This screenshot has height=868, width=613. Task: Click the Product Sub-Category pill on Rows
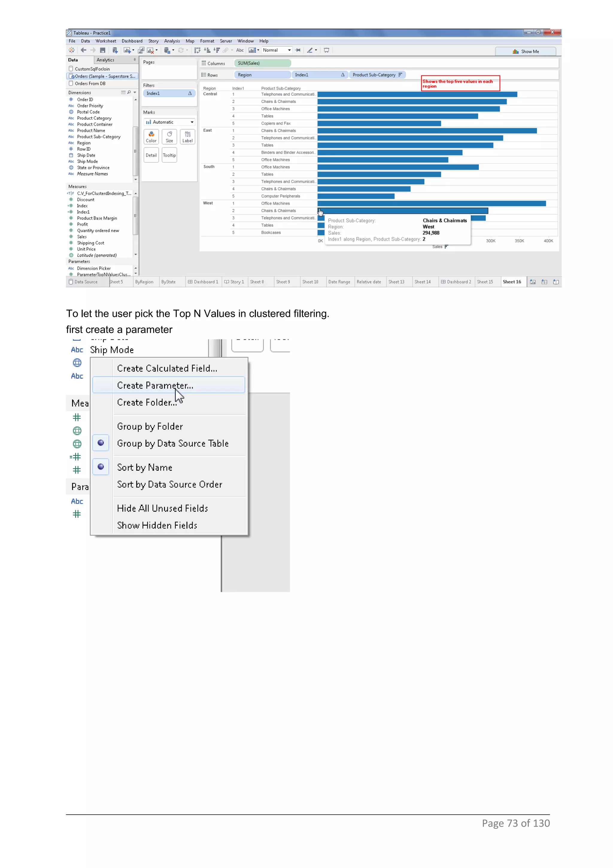click(x=377, y=75)
